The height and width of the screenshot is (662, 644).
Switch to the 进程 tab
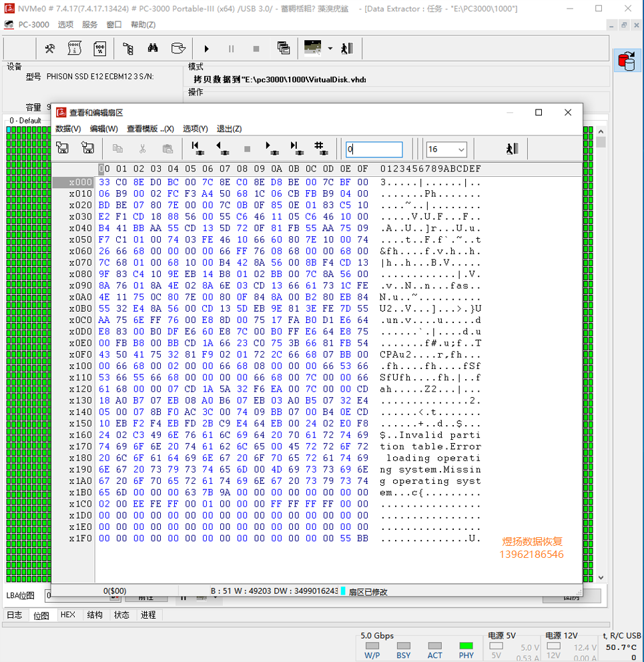coord(148,615)
